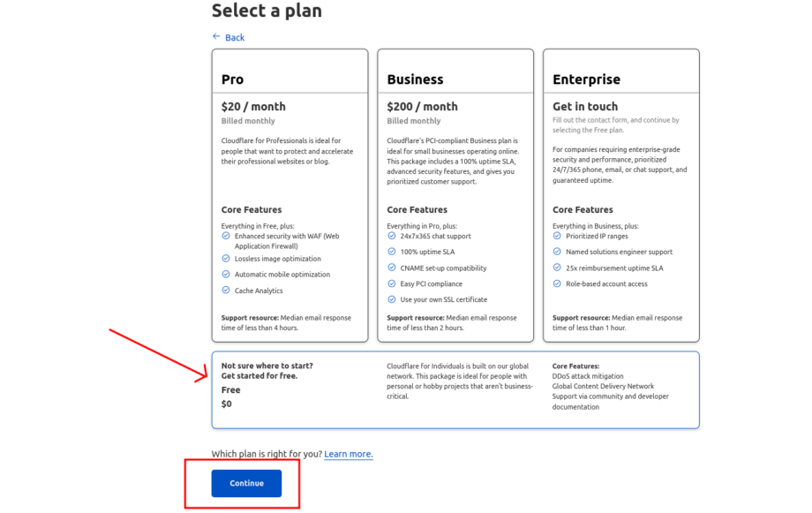Click the checkmark next to Automatic mobile optimization
Viewport: 812px width, 513px height.
pyautogui.click(x=226, y=274)
